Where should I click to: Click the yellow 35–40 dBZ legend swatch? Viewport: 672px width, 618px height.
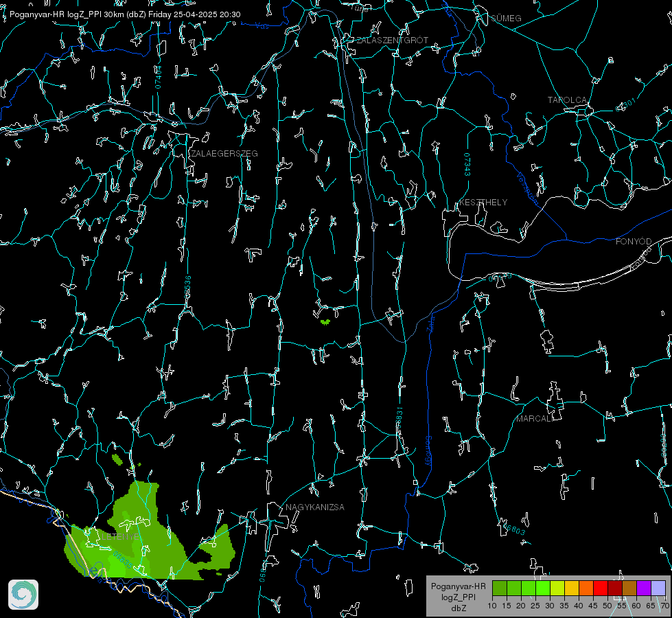coord(572,588)
